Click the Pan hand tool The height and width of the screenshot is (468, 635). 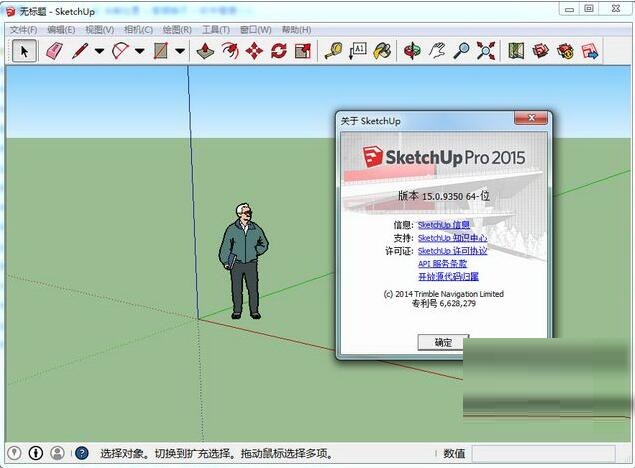click(436, 50)
